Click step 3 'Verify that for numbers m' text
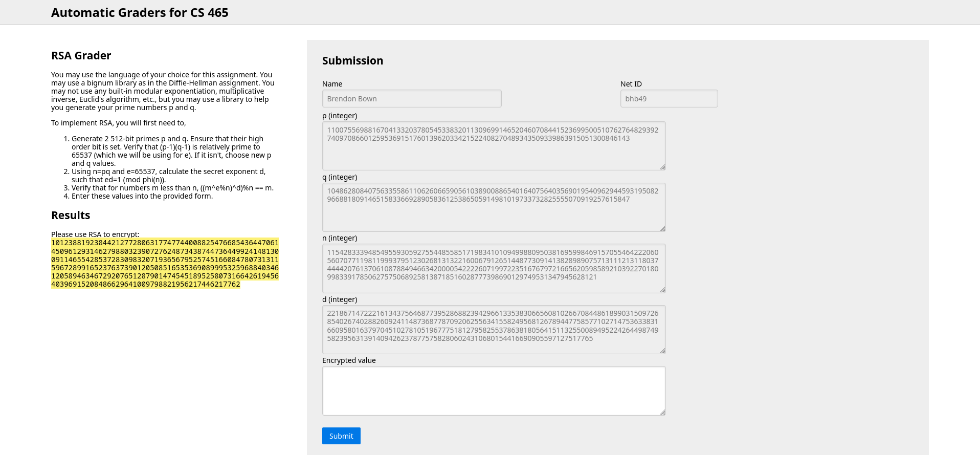The height and width of the screenshot is (474, 980). 172,188
